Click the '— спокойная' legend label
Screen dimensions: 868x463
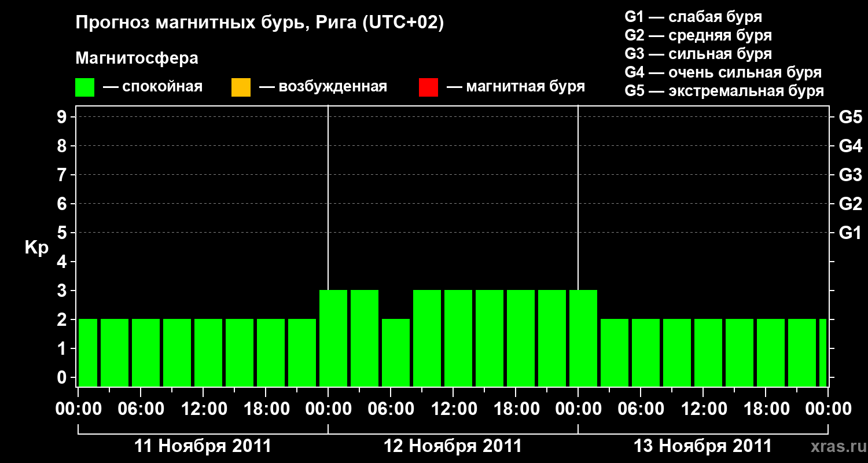coord(153,87)
